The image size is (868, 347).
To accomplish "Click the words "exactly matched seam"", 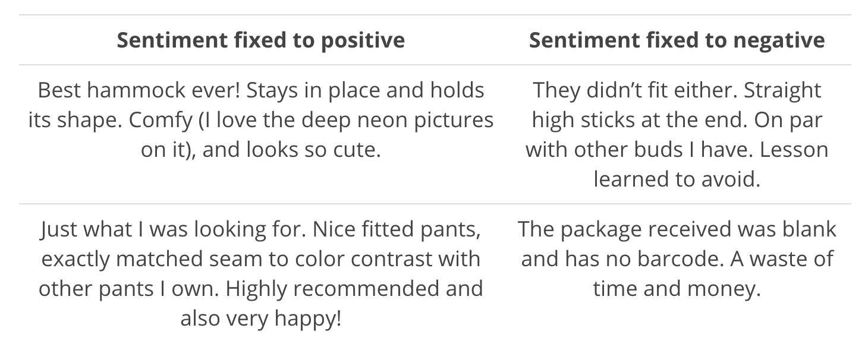I will 152,259.
